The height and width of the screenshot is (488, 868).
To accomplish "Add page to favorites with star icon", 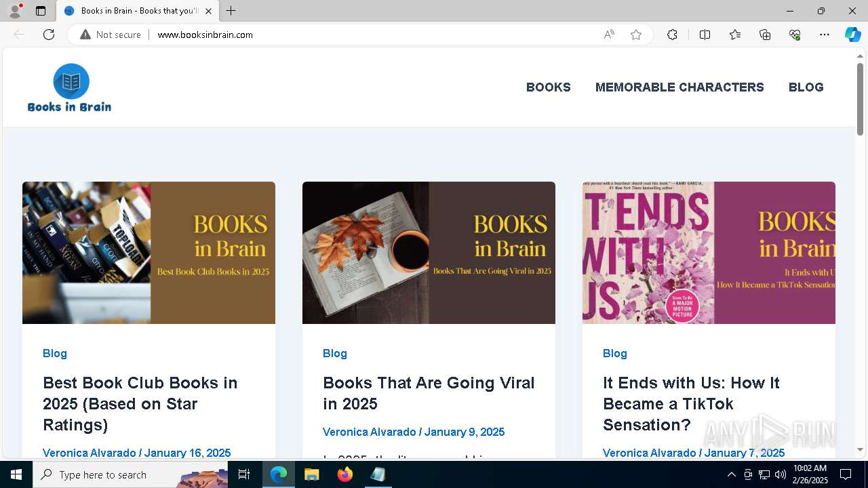I will click(636, 35).
